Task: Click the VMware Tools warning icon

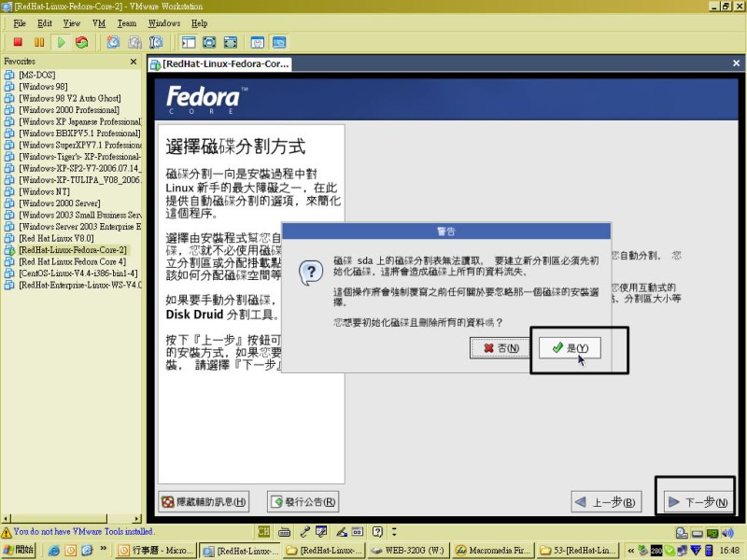Action: pyautogui.click(x=7, y=532)
